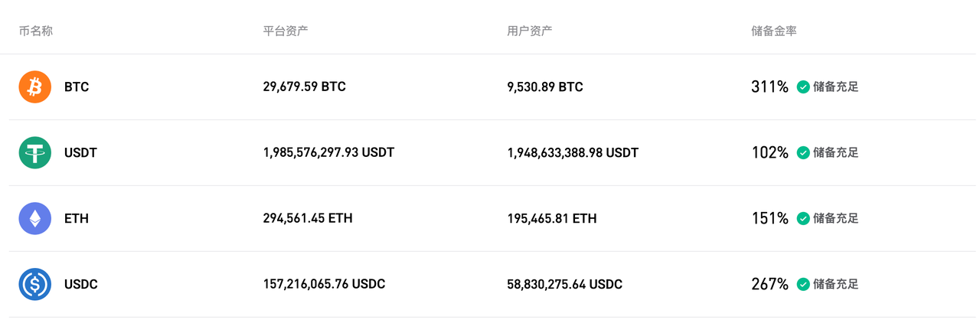Click the 用户资产 column header

click(x=530, y=31)
